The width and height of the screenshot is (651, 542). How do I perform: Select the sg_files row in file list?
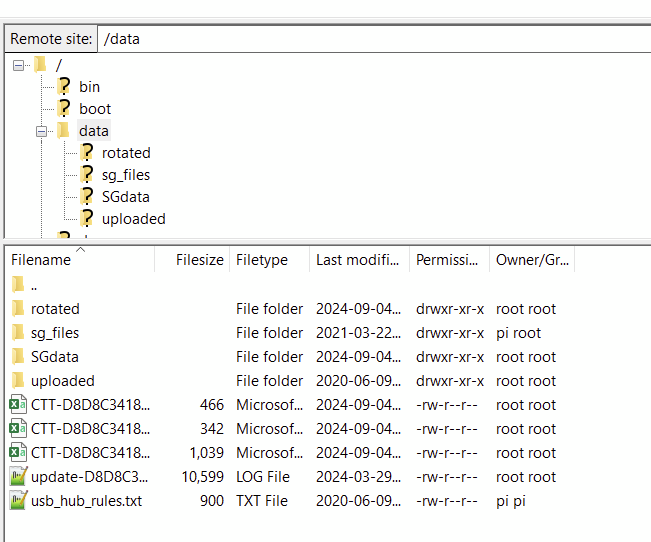coord(55,333)
